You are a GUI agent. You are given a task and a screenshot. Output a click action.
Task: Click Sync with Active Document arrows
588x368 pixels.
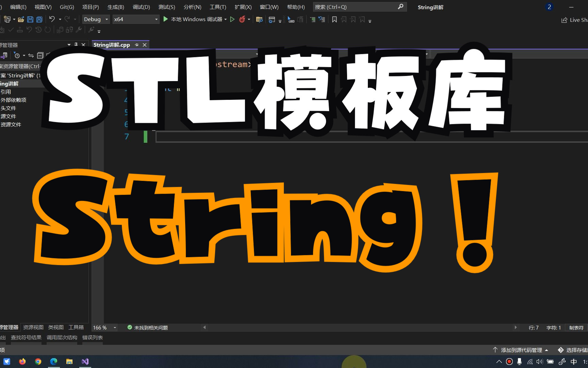pyautogui.click(x=31, y=55)
